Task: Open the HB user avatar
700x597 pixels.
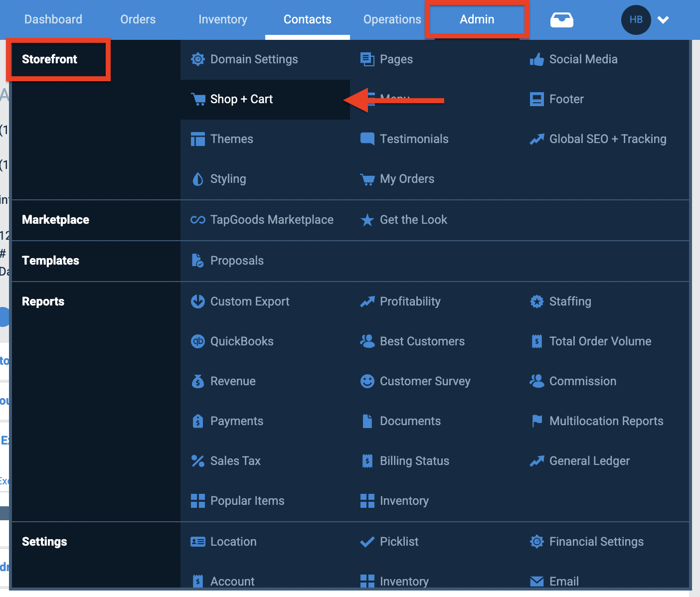Action: coord(636,20)
